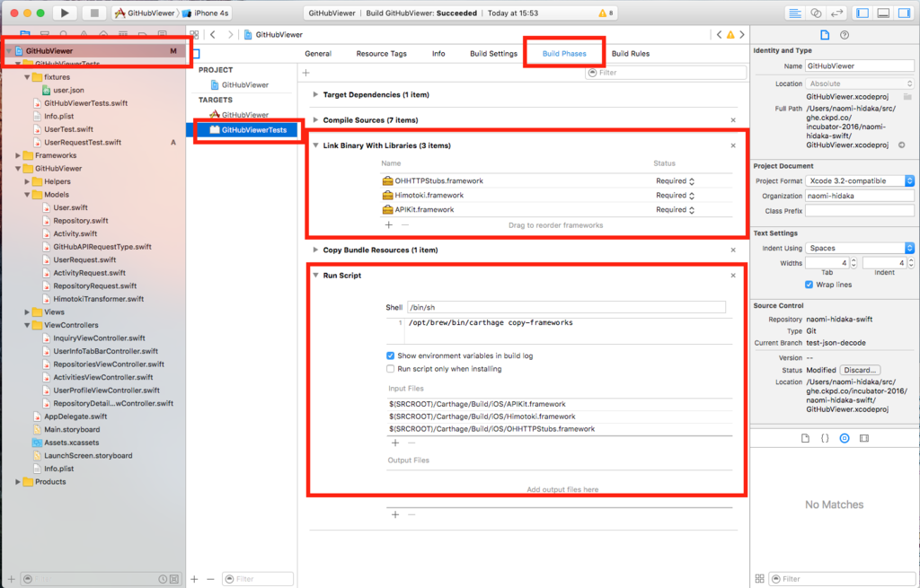Show the Standard editor
The height and width of the screenshot is (588, 920).
point(794,13)
